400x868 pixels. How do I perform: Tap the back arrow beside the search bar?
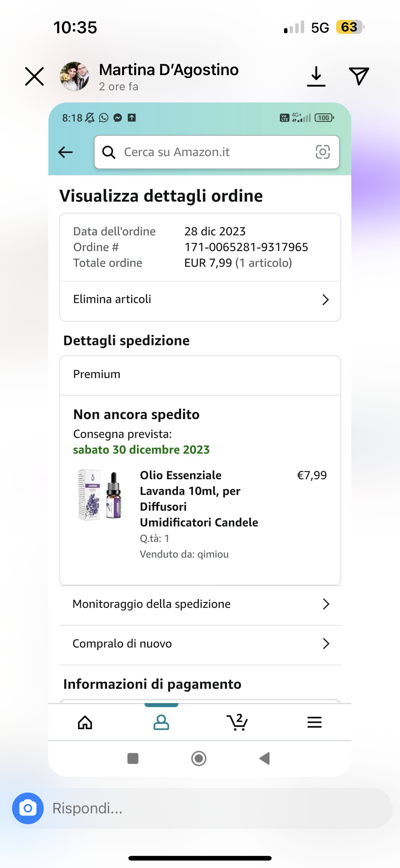(x=65, y=152)
